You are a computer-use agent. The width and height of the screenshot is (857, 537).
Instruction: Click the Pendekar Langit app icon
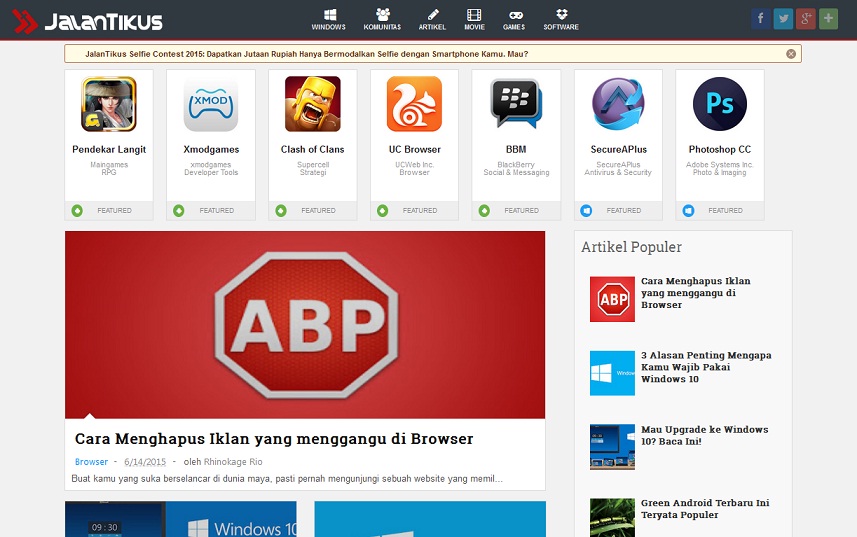coord(109,104)
